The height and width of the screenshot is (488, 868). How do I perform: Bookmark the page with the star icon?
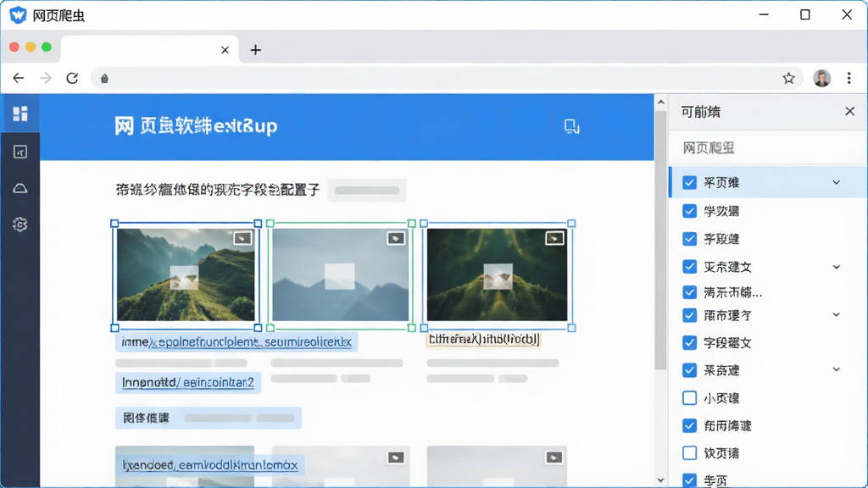pos(789,78)
